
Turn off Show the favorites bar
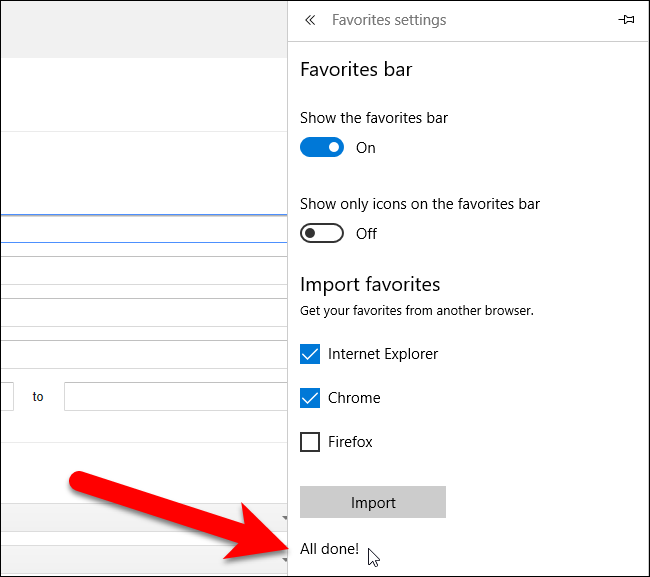coord(321,147)
